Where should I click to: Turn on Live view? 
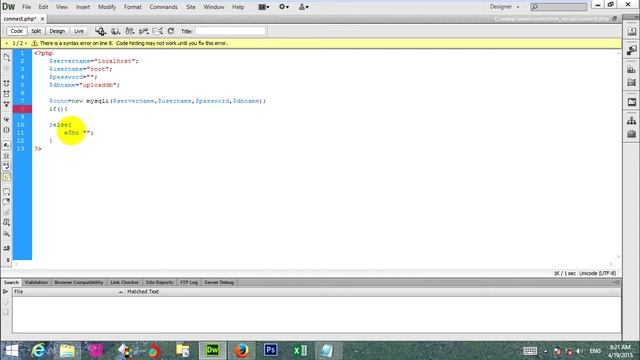click(78, 31)
